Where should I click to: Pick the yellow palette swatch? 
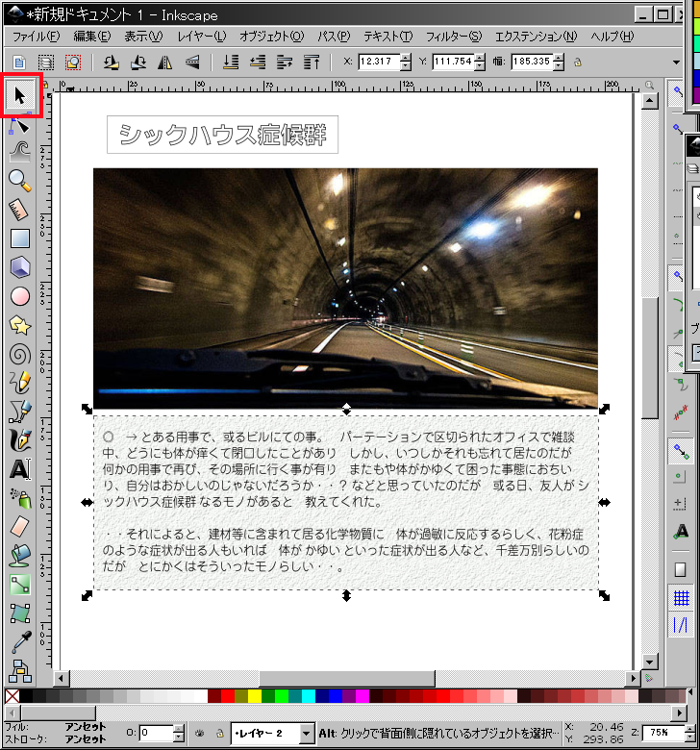pos(255,696)
